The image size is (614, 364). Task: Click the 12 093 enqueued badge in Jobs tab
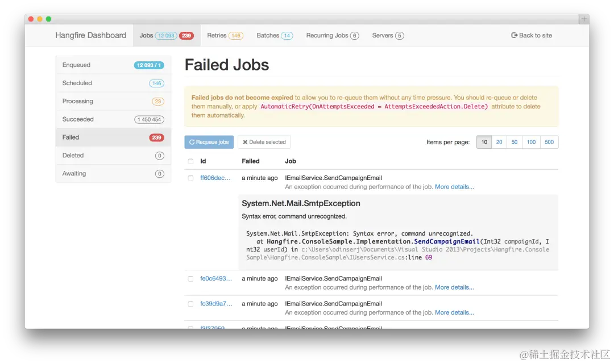point(167,36)
